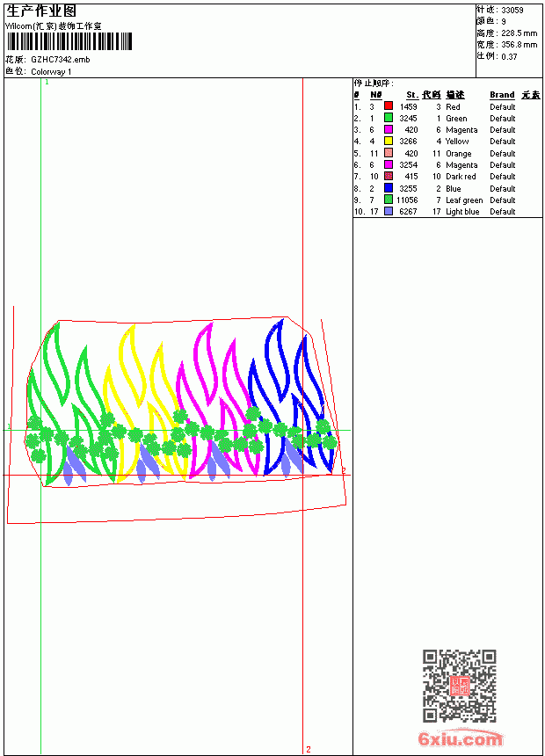The height and width of the screenshot is (756, 545).
Task: Click the barcode under the studio name
Action: (69, 41)
